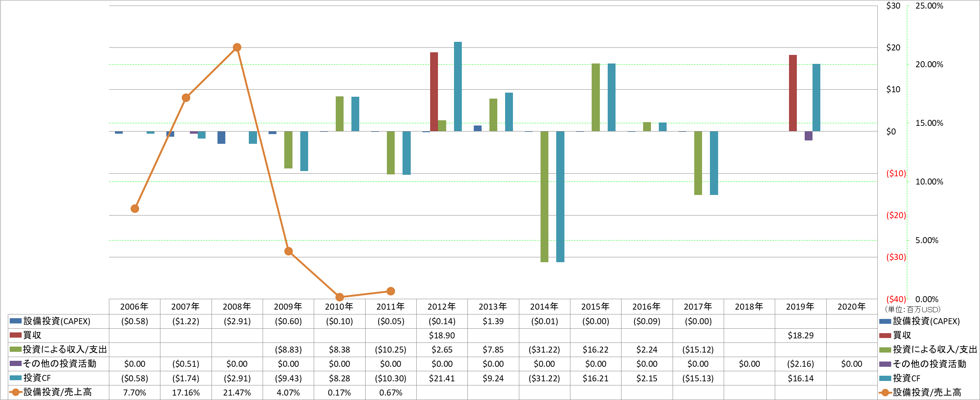Click the $30 label on the dollar axis
This screenshot has height=400, width=980.
(x=893, y=6)
